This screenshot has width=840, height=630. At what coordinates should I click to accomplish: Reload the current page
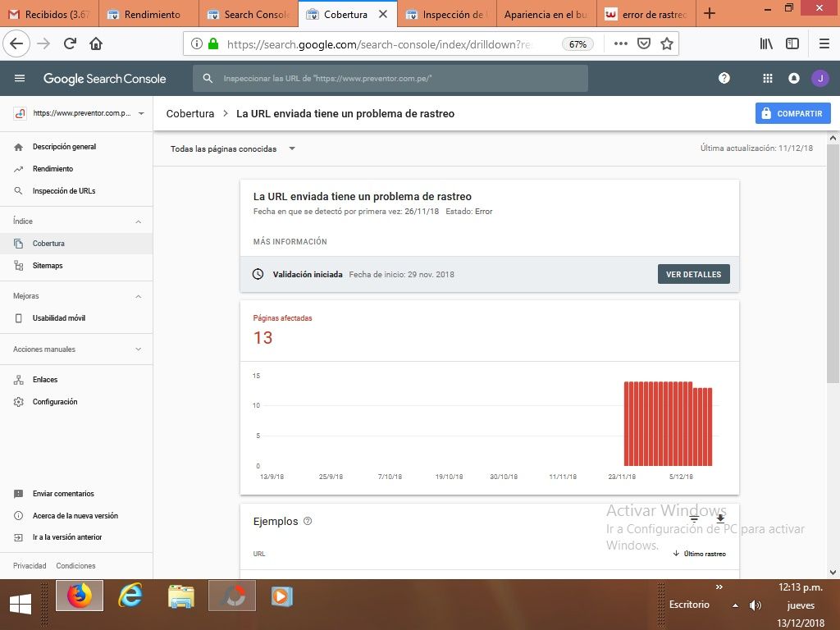tap(70, 44)
